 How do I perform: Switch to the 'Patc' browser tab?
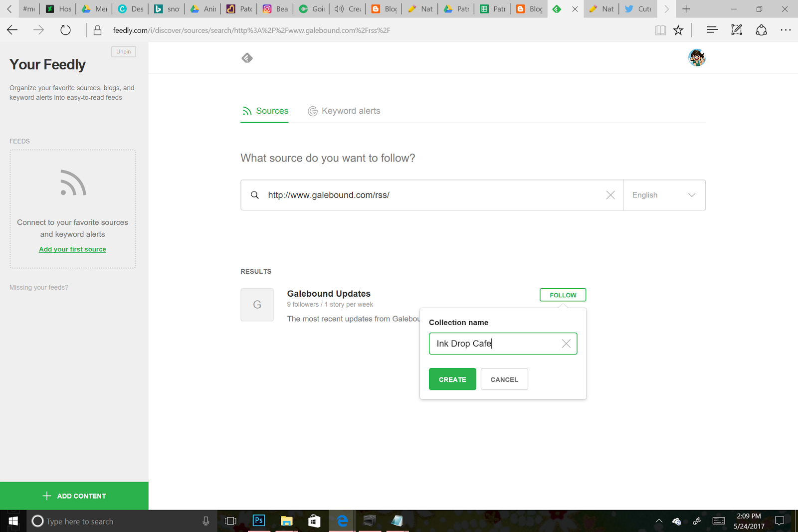(x=239, y=9)
